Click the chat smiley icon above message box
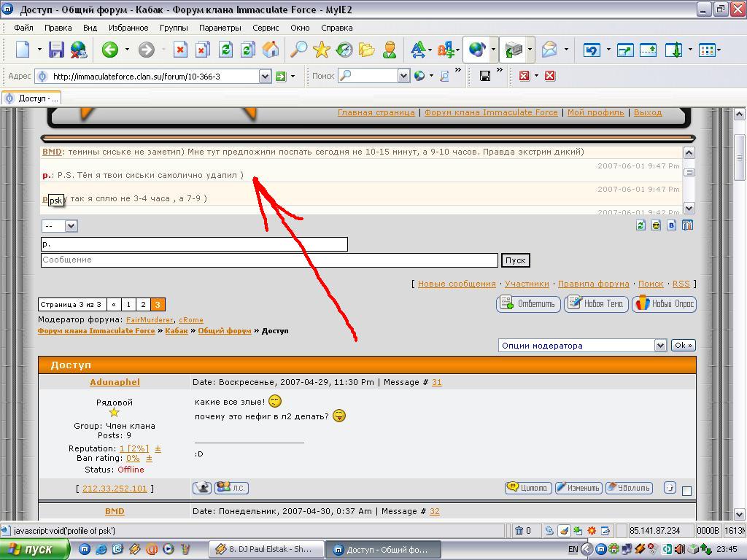Image resolution: width=747 pixels, height=560 pixels. 656,226
